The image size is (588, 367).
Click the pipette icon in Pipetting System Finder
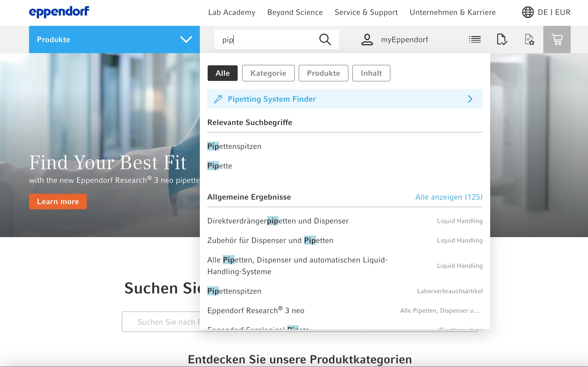point(218,99)
